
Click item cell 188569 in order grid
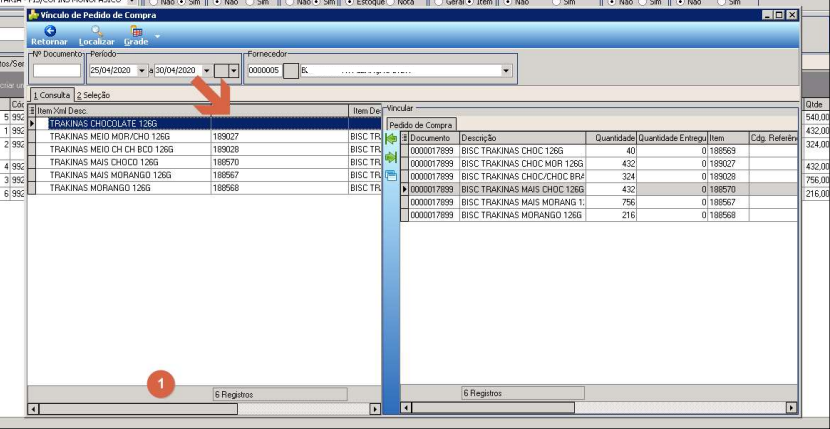[728, 150]
